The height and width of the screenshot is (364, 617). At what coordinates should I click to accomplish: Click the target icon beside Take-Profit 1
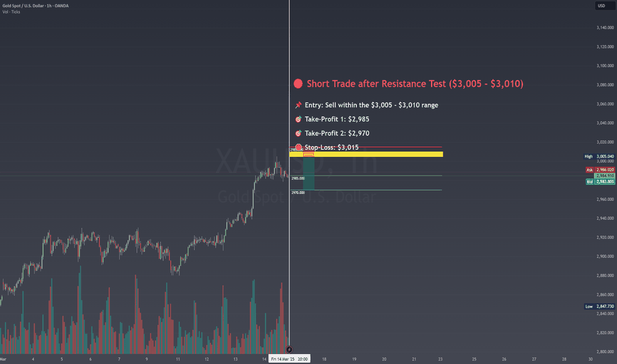point(299,119)
